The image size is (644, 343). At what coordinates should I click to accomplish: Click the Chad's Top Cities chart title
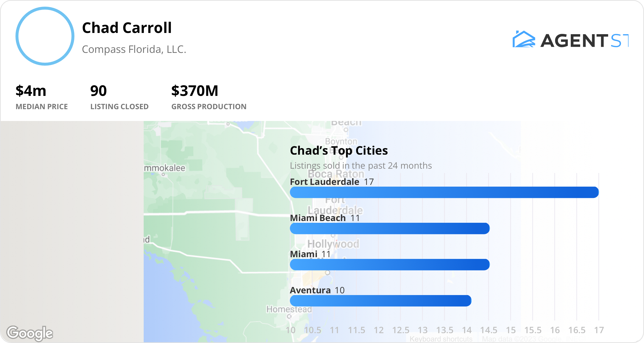click(339, 150)
